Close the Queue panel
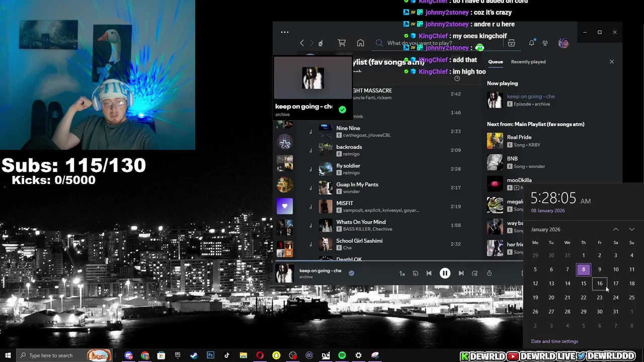 point(612,62)
